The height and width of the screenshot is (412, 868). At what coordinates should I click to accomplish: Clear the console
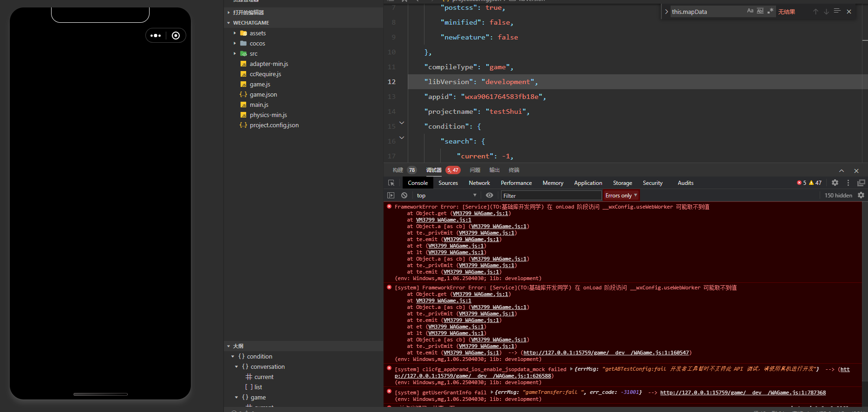coord(404,196)
